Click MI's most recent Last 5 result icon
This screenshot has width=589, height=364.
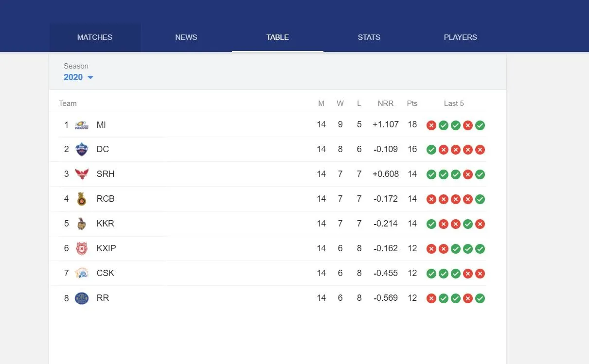pos(480,125)
